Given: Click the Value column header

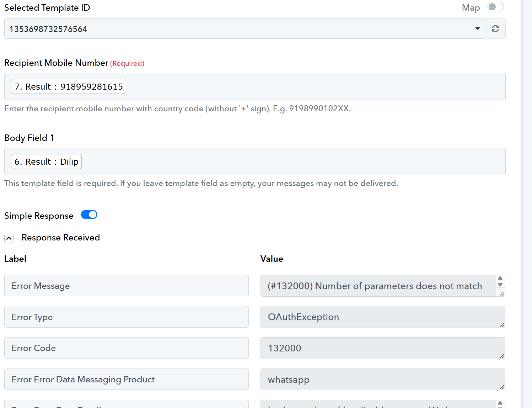Looking at the screenshot, I should click(272, 259).
